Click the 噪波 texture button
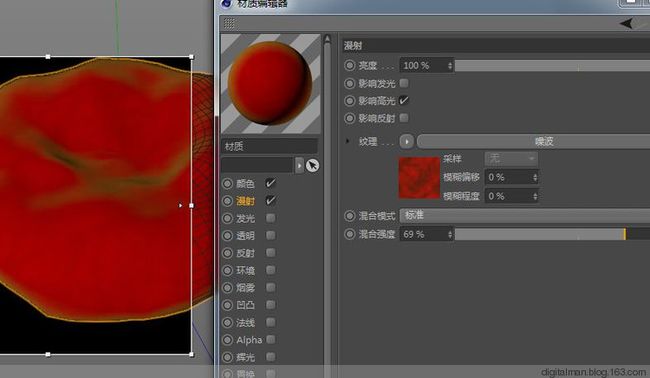 (533, 141)
